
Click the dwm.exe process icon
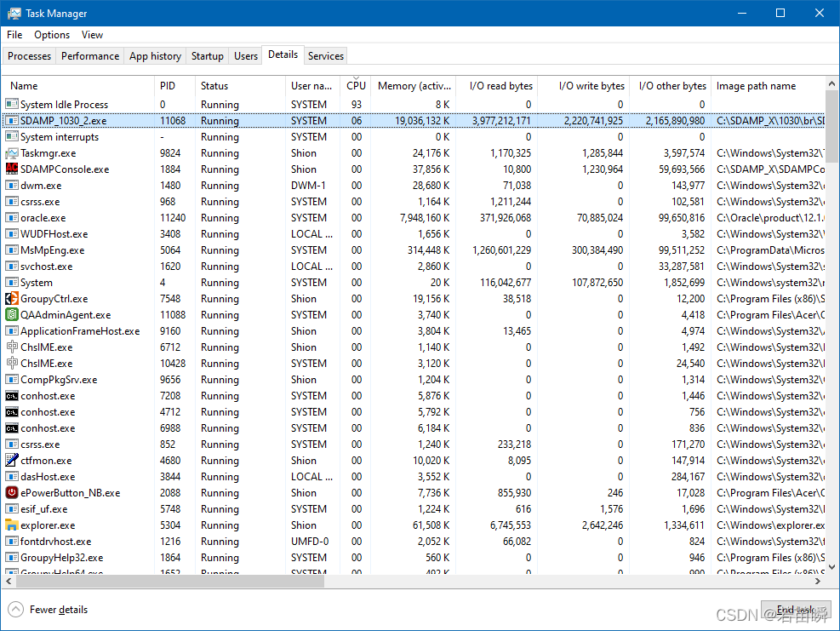tap(12, 186)
